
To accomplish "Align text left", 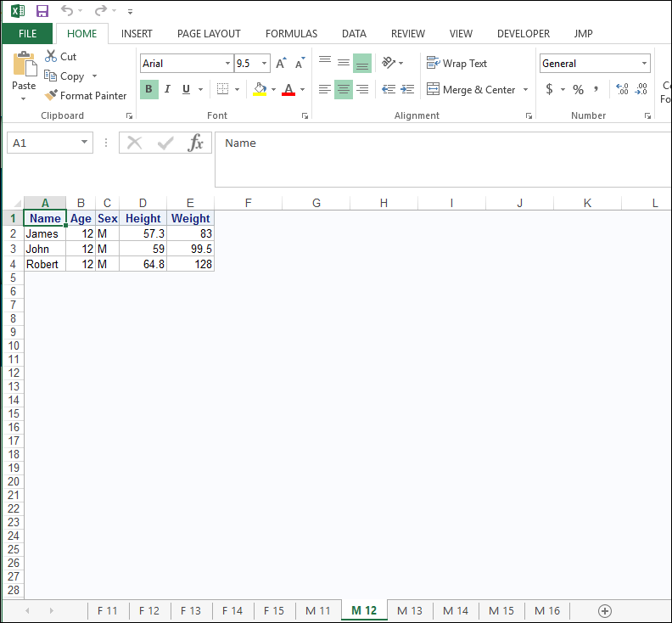I will pos(325,89).
